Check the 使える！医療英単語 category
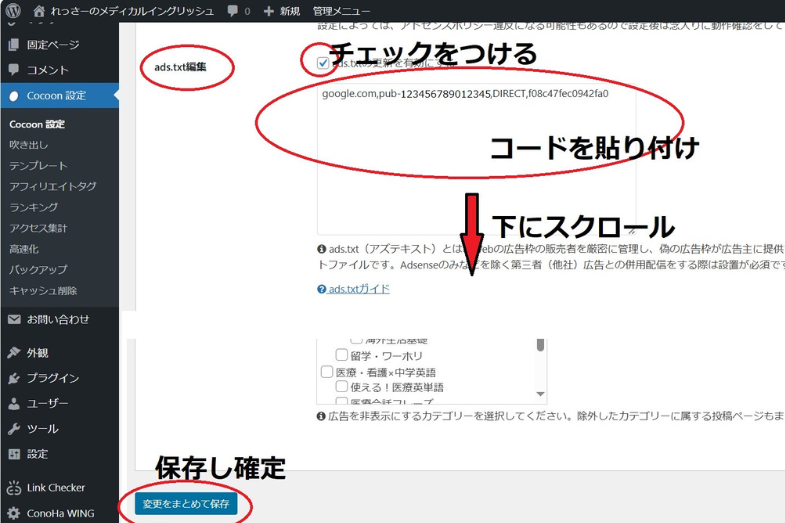Screen dimensions: 785x523 pyautogui.click(x=341, y=386)
